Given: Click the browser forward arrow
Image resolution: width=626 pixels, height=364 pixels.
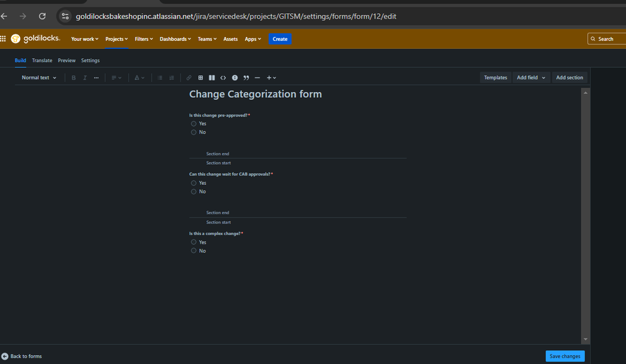Looking at the screenshot, I should click(x=23, y=16).
